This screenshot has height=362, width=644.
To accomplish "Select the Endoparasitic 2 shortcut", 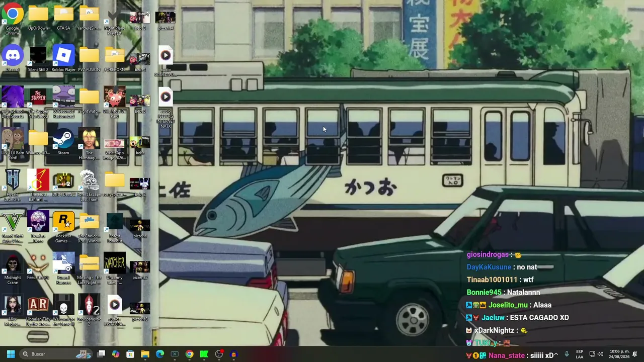I will pyautogui.click(x=89, y=311).
